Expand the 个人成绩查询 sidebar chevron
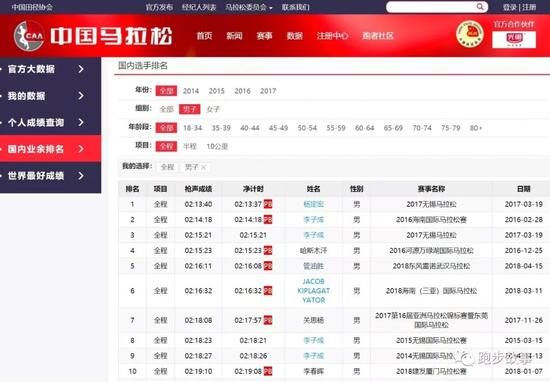 pyautogui.click(x=81, y=122)
